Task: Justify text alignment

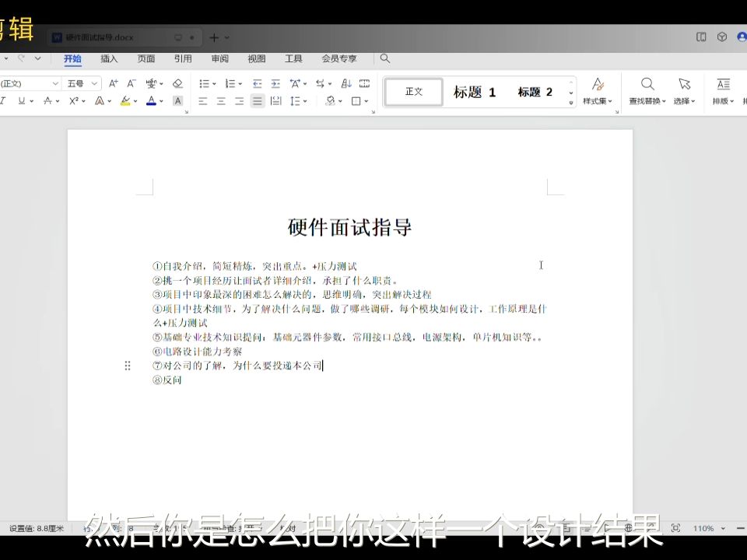Action: click(258, 101)
